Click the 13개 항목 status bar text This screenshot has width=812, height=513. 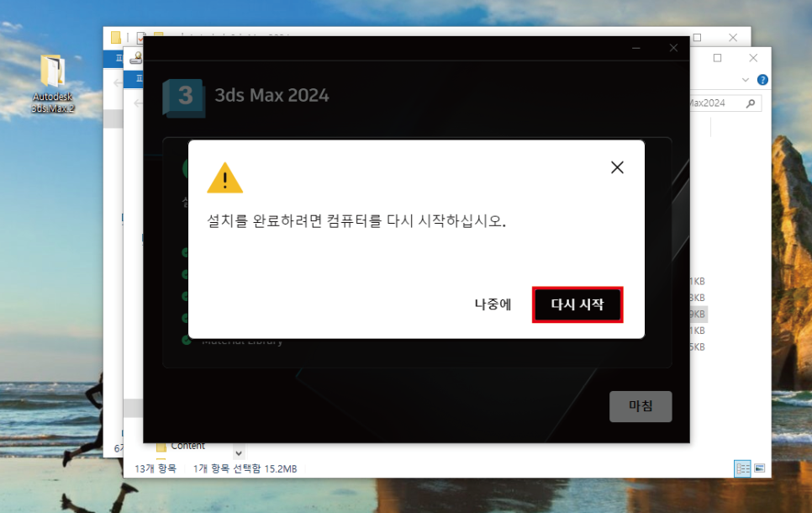coord(156,469)
